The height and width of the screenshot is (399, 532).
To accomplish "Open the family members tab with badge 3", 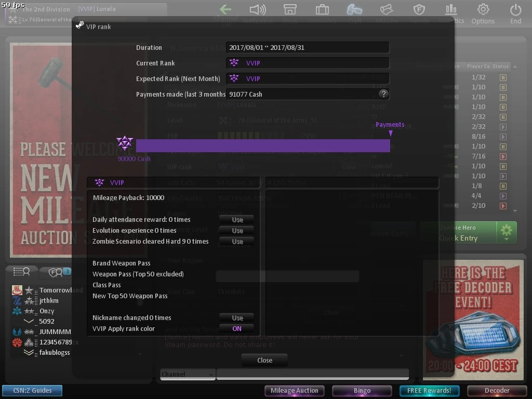I will pyautogui.click(x=59, y=272).
